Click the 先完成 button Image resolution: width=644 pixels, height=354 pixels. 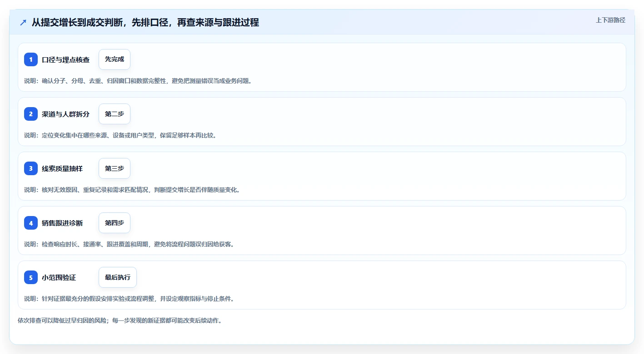pos(115,59)
